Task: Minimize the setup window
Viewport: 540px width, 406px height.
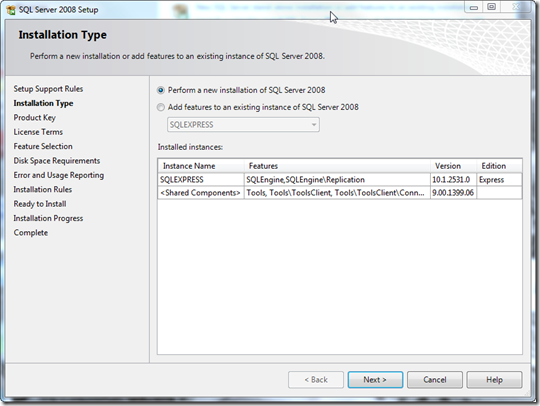Action: coord(474,7)
